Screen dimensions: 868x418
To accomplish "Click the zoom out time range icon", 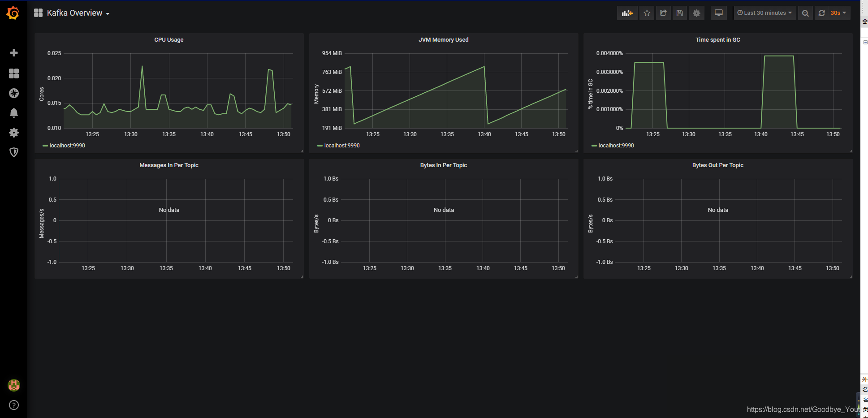I will tap(805, 13).
